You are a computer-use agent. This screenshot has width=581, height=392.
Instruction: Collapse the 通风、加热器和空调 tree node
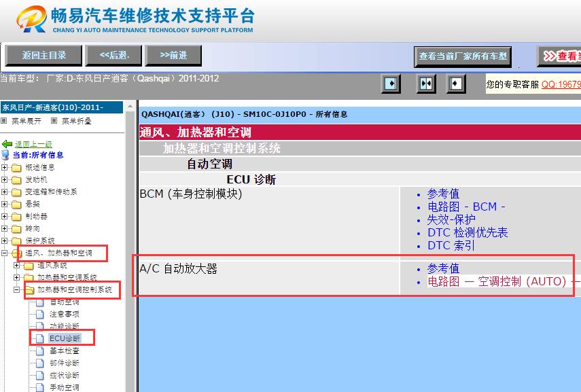[x=4, y=253]
